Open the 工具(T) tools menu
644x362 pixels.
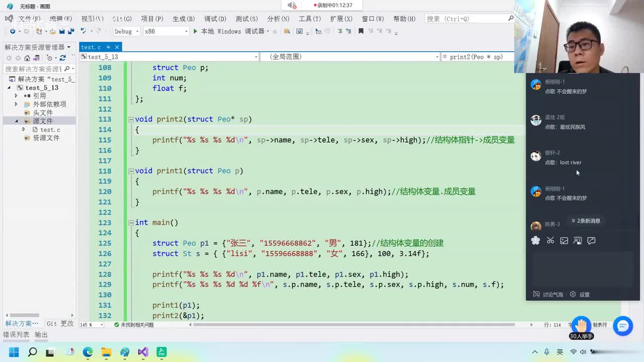pos(309,19)
